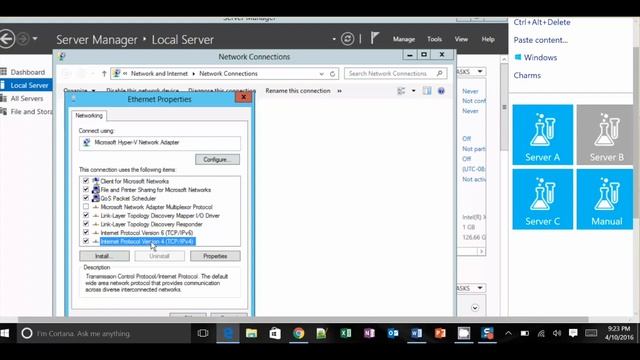The image size is (640, 360).
Task: Click the Windows option in side menu
Action: 536,58
